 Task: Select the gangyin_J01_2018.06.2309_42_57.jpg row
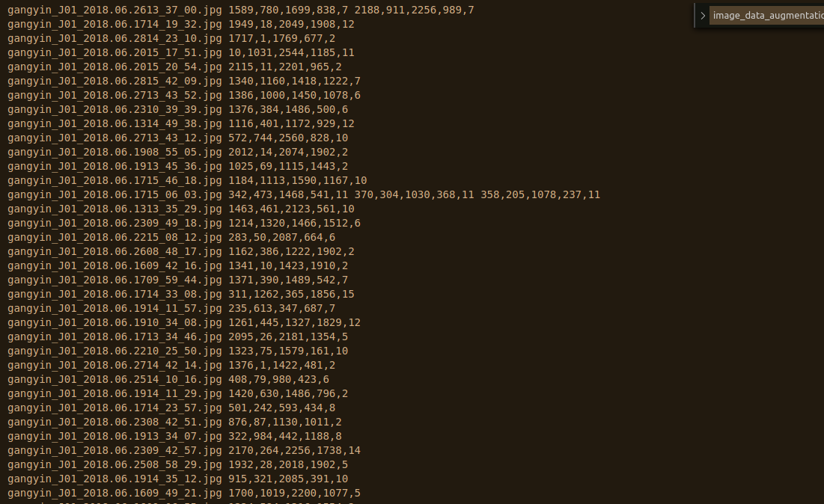click(112, 450)
